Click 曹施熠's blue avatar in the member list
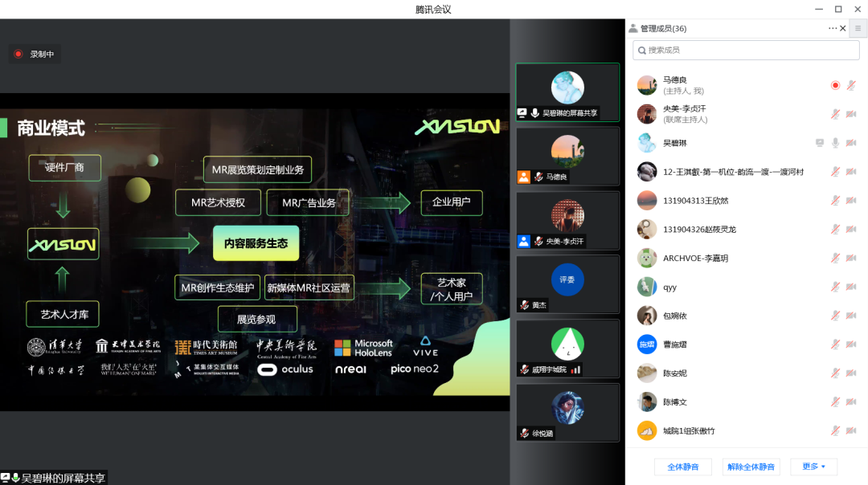Screen dimensions: 868x485 coord(646,344)
